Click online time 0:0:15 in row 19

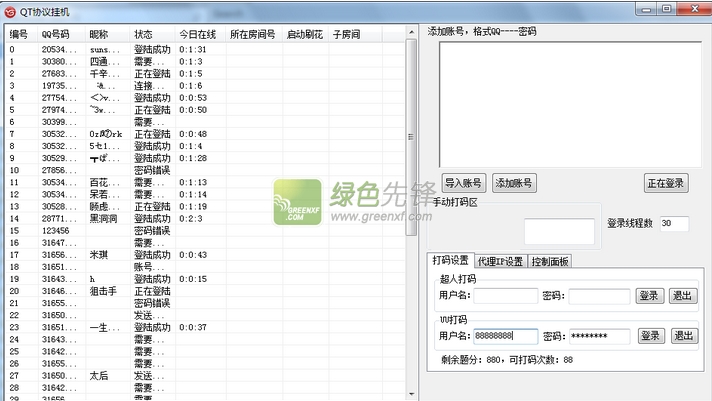click(x=193, y=279)
